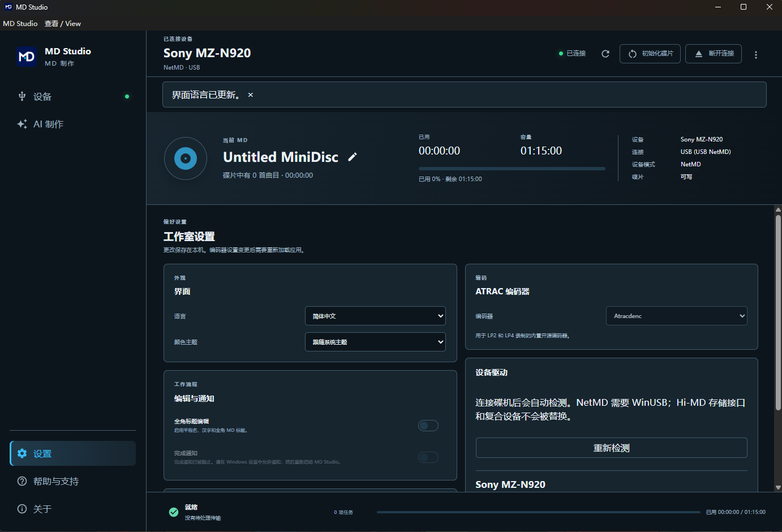This screenshot has height=532, width=782.
Task: Click the vertical scrollbar thumb in settings
Action: click(x=778, y=312)
